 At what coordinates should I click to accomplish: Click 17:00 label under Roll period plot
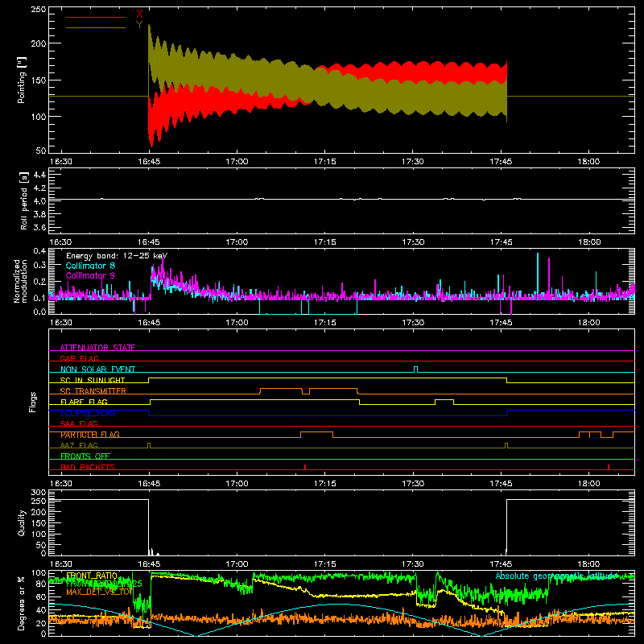tap(237, 242)
